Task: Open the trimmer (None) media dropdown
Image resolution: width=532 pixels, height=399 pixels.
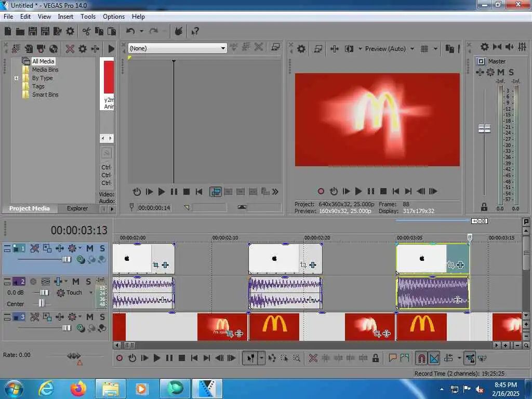Action: pos(223,48)
